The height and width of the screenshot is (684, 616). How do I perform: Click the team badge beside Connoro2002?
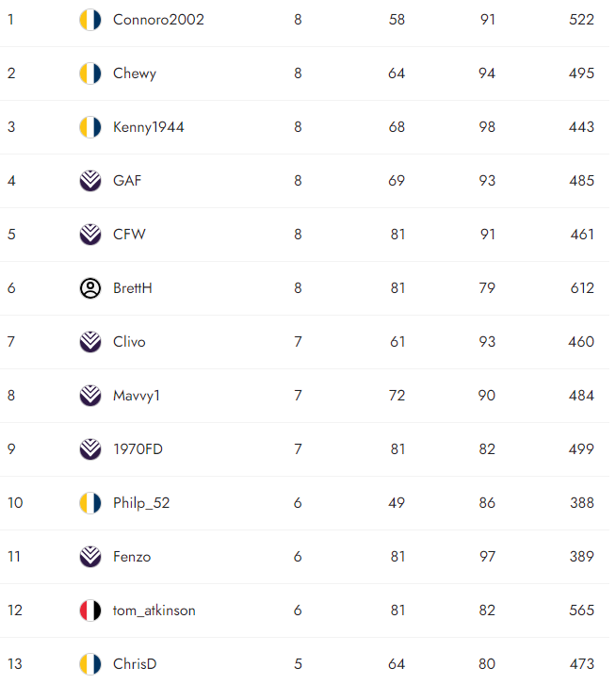tap(90, 20)
